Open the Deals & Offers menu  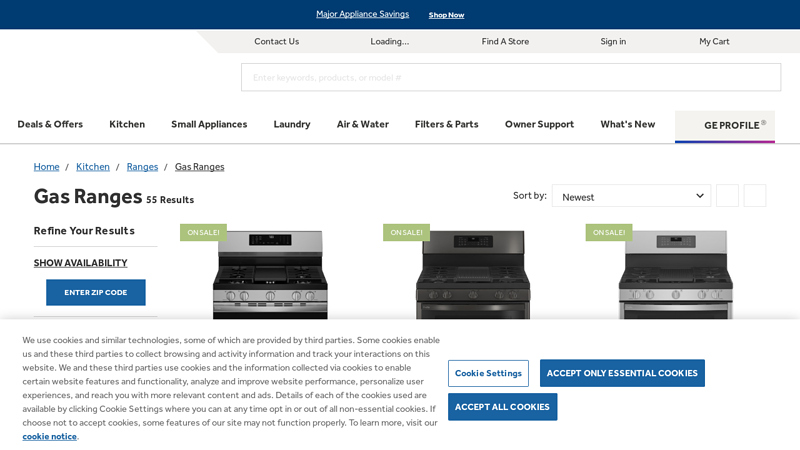pos(50,124)
